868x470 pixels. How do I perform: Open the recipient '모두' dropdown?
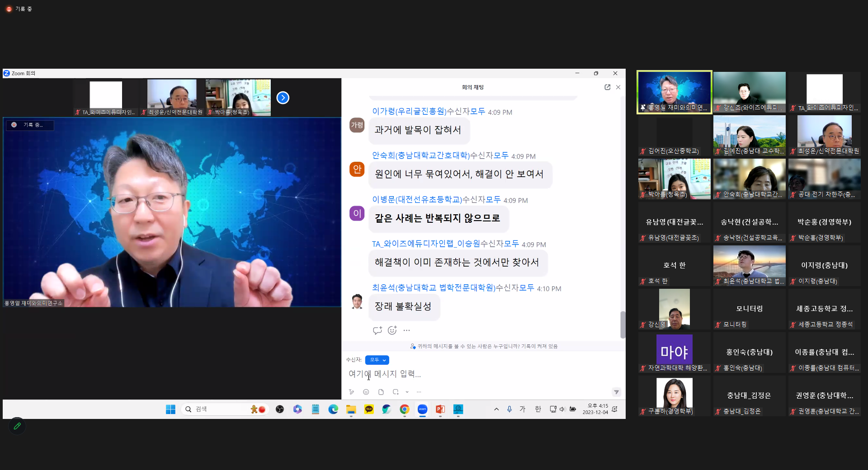(x=377, y=360)
